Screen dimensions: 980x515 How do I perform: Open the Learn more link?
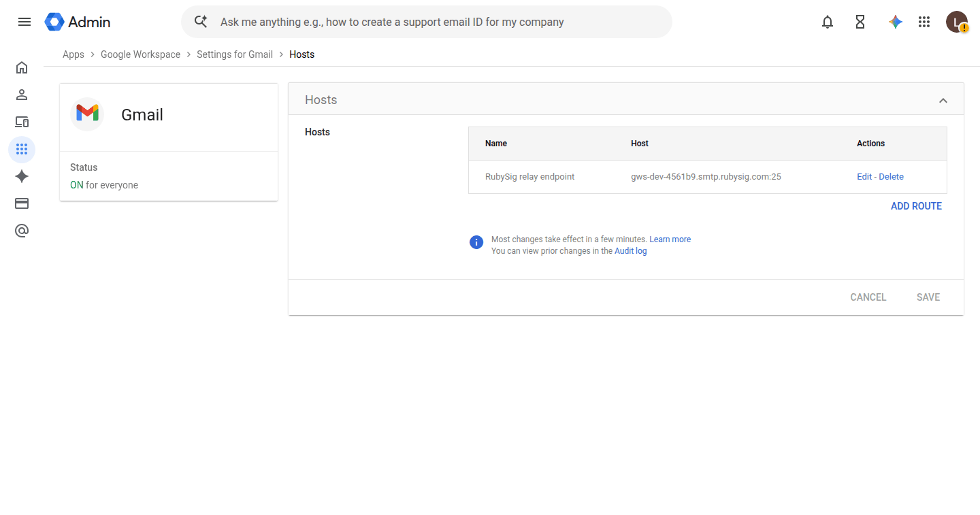click(670, 239)
